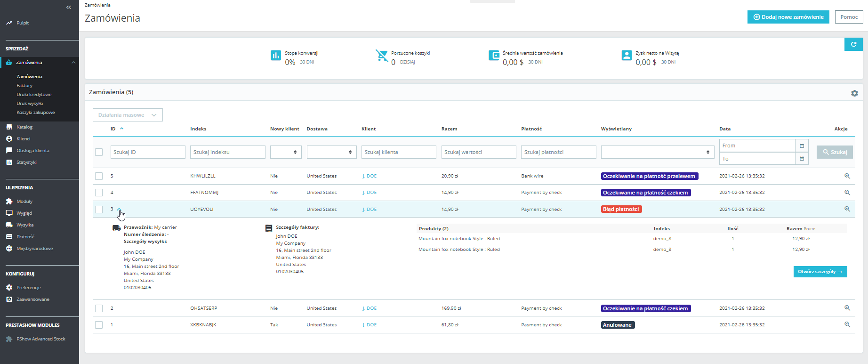Select the checkbox for order 2
Image resolution: width=868 pixels, height=364 pixels.
(99, 308)
